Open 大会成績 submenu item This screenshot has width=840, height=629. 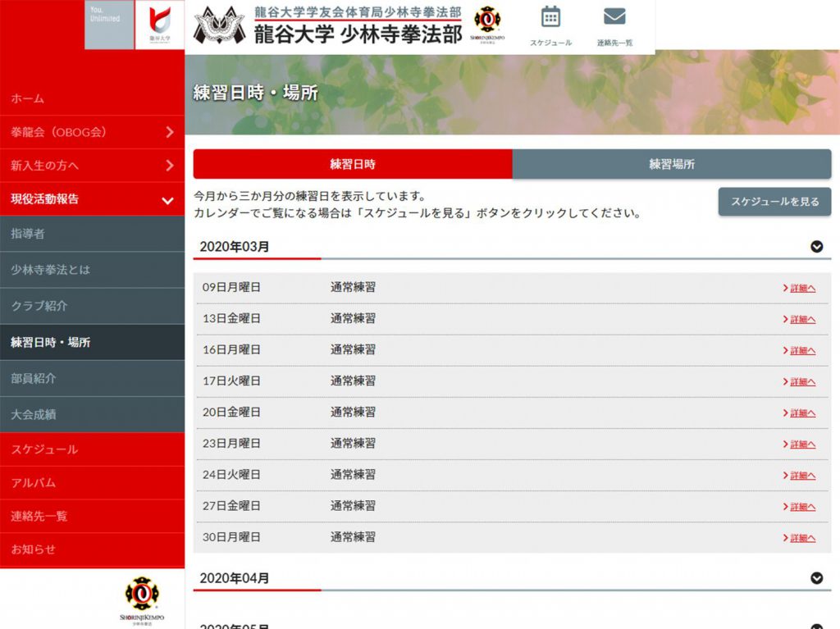92,414
